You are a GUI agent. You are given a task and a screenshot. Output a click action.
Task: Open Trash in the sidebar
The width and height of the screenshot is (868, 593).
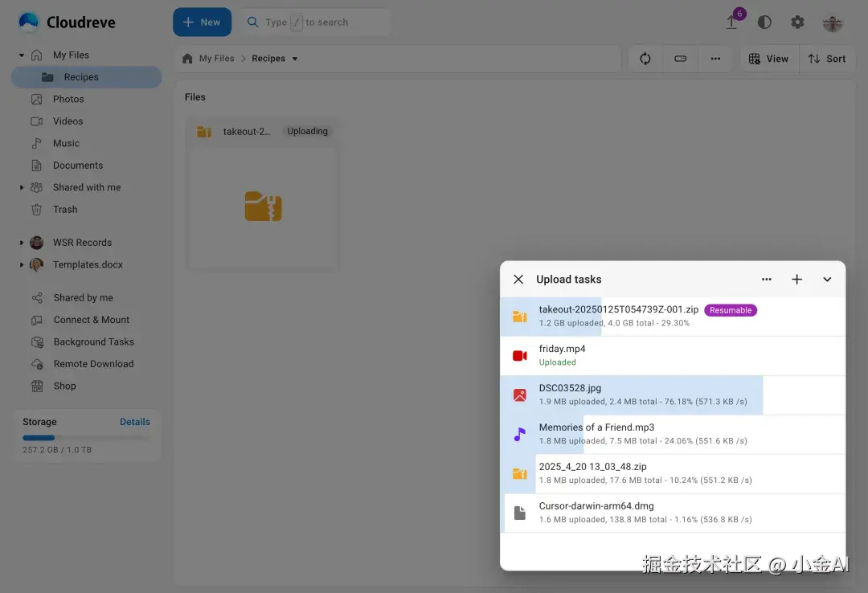65,210
